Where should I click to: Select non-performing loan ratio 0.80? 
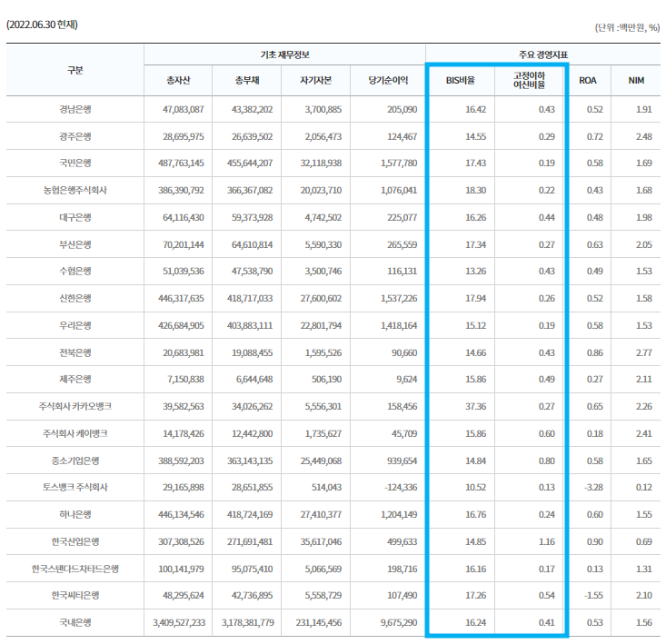547,461
